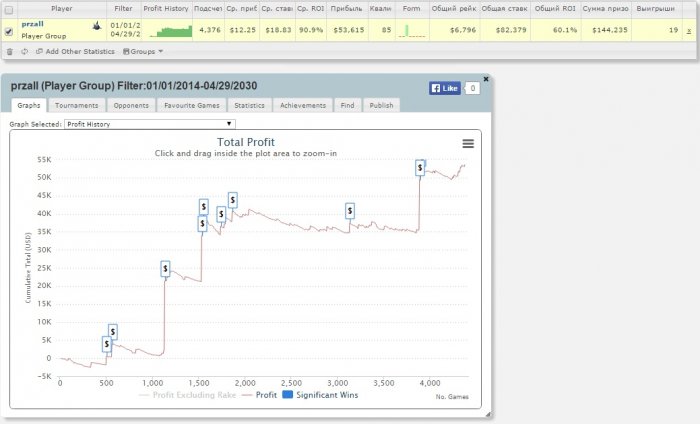Sort by the Player column header

(62, 8)
